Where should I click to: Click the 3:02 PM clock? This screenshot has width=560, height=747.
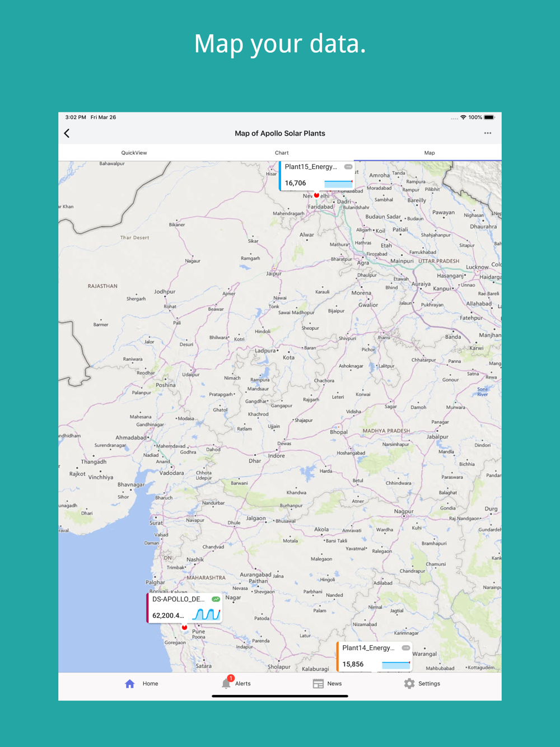76,118
